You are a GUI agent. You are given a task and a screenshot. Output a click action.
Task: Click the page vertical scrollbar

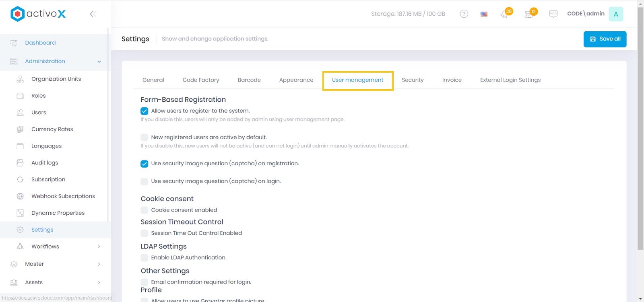(640, 129)
